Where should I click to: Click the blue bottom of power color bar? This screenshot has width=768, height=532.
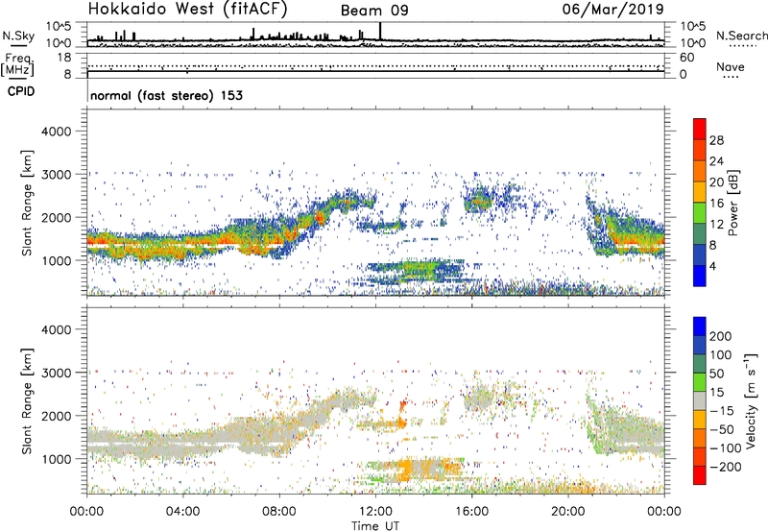click(x=700, y=276)
